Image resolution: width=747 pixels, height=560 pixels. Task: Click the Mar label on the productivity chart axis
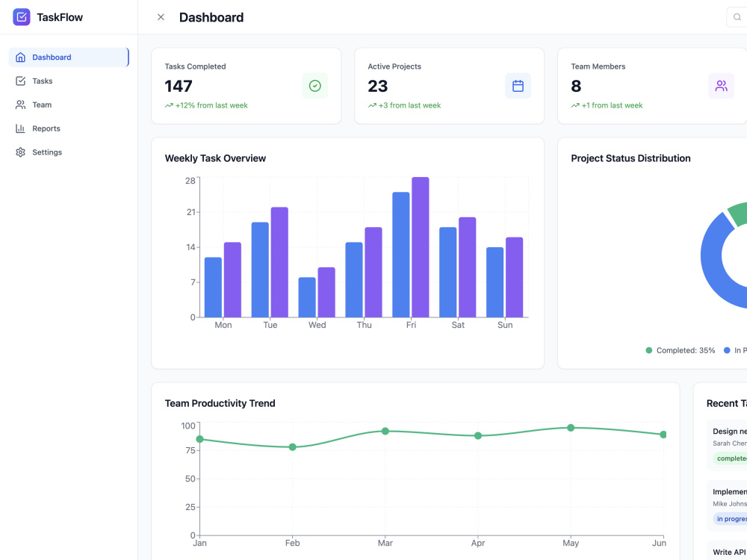[385, 544]
